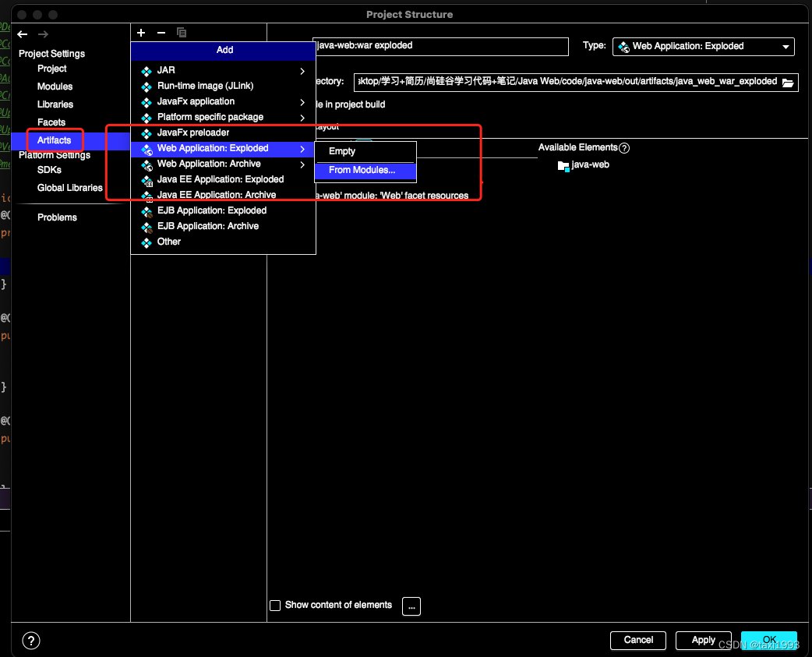
Task: Browse output directory via the folder icon
Action: pyautogui.click(x=789, y=81)
